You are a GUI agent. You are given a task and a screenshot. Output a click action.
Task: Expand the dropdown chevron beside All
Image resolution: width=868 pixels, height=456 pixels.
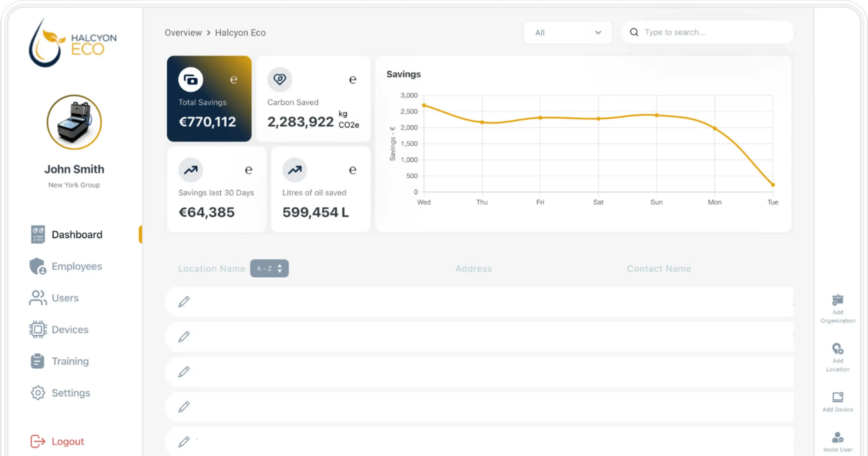pos(598,33)
